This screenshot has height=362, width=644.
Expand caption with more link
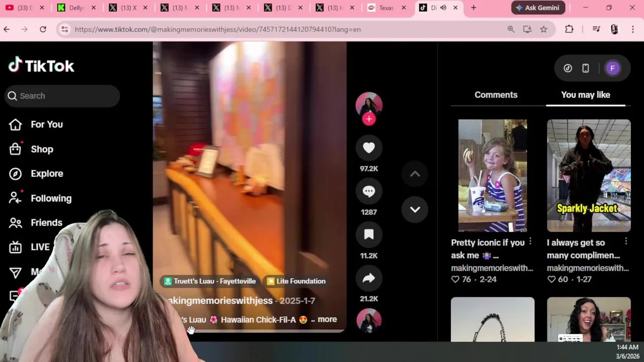(327, 319)
